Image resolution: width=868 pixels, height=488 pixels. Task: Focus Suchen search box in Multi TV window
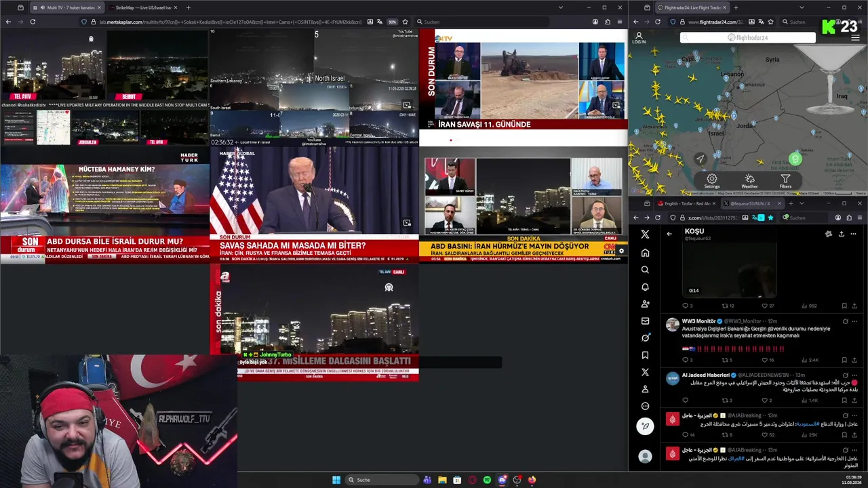(481, 22)
